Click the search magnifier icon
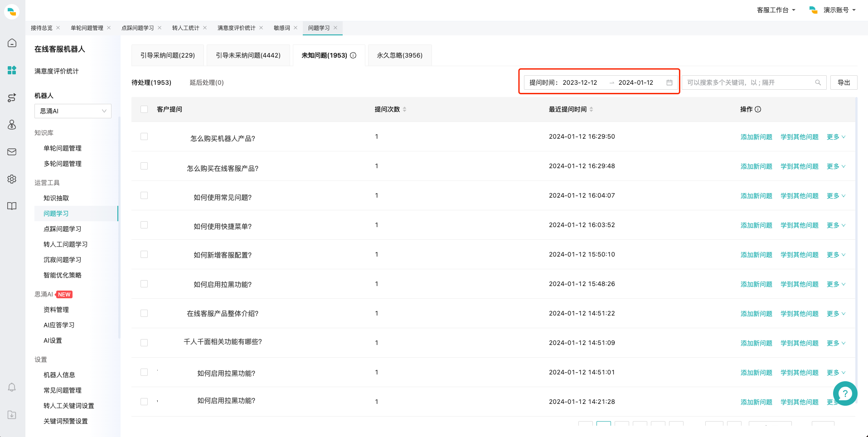868x437 pixels. click(818, 83)
